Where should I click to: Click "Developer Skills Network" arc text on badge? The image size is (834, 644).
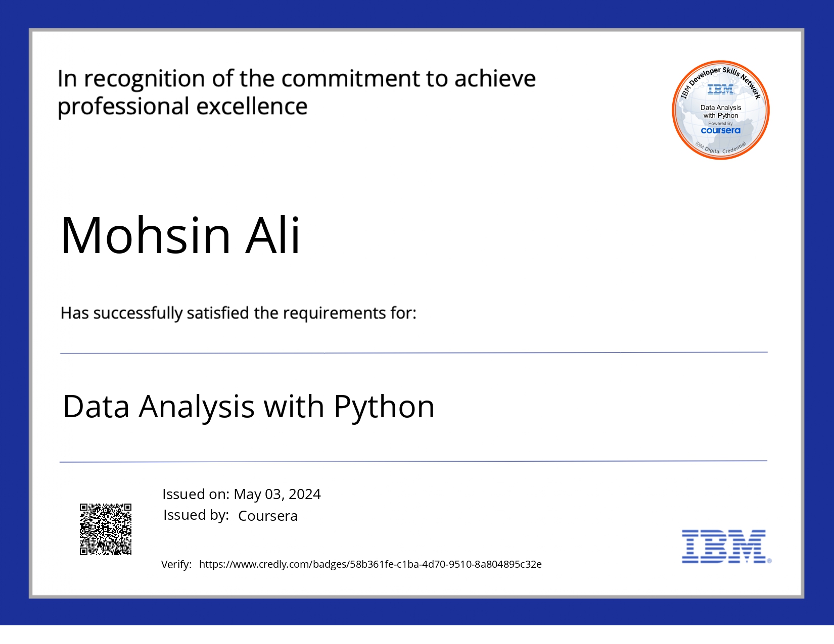[728, 73]
